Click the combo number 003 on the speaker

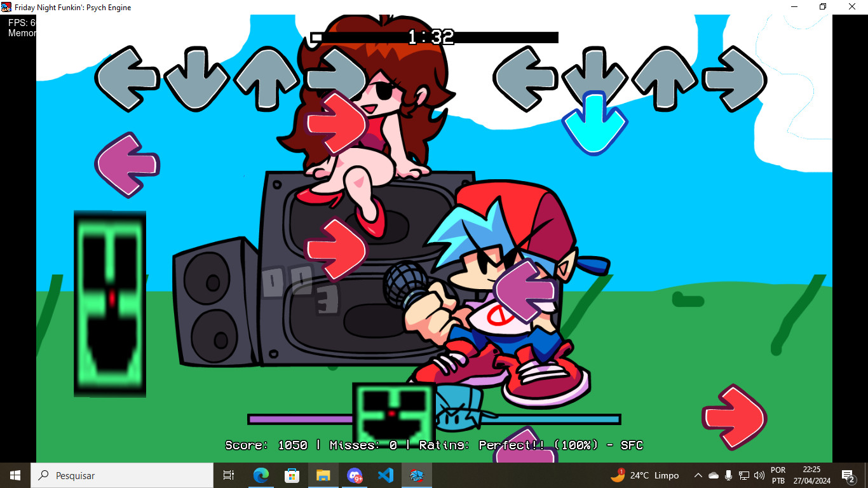click(300, 290)
